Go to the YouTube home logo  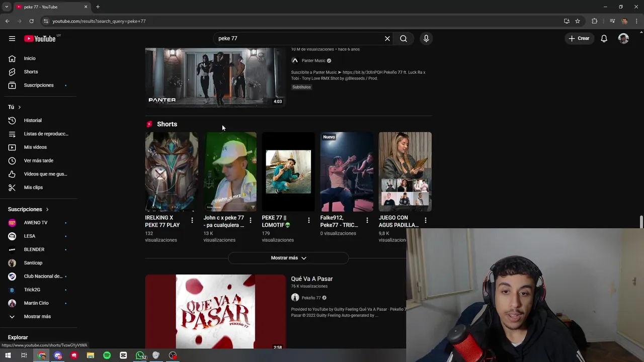pyautogui.click(x=40, y=39)
